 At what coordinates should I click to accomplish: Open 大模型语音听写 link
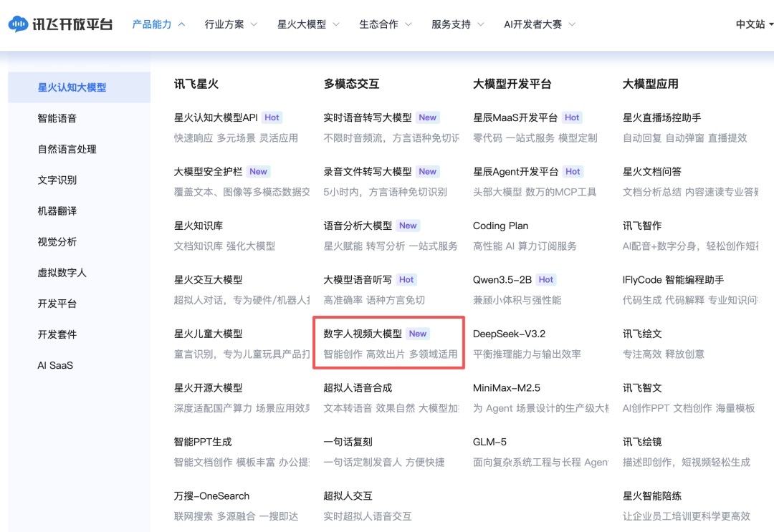[x=358, y=279]
